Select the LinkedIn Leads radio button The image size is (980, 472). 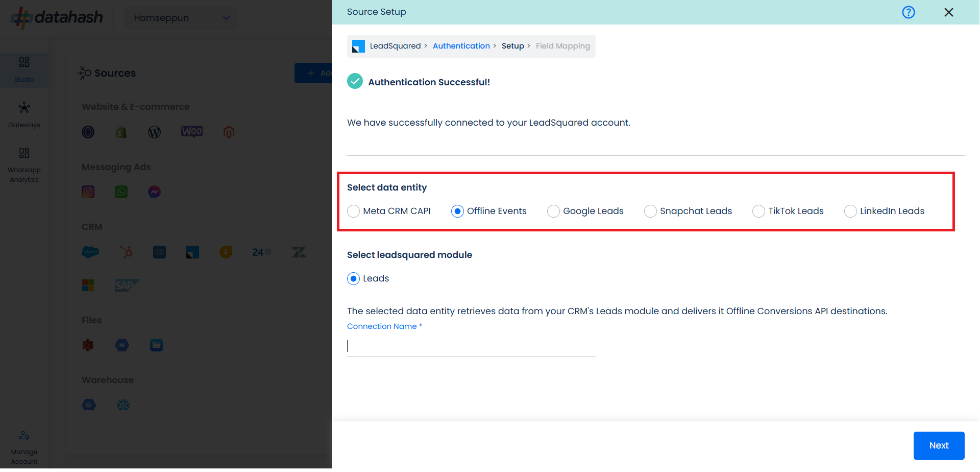[850, 211]
